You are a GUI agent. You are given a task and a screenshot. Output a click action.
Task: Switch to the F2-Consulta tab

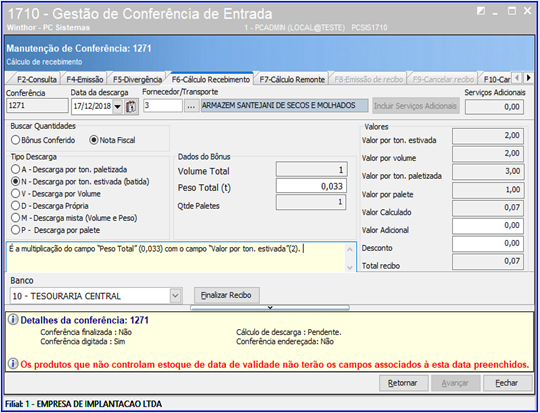tap(37, 80)
